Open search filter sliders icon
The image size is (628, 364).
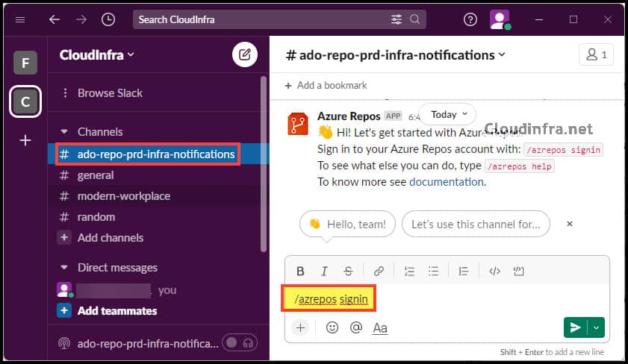(396, 19)
